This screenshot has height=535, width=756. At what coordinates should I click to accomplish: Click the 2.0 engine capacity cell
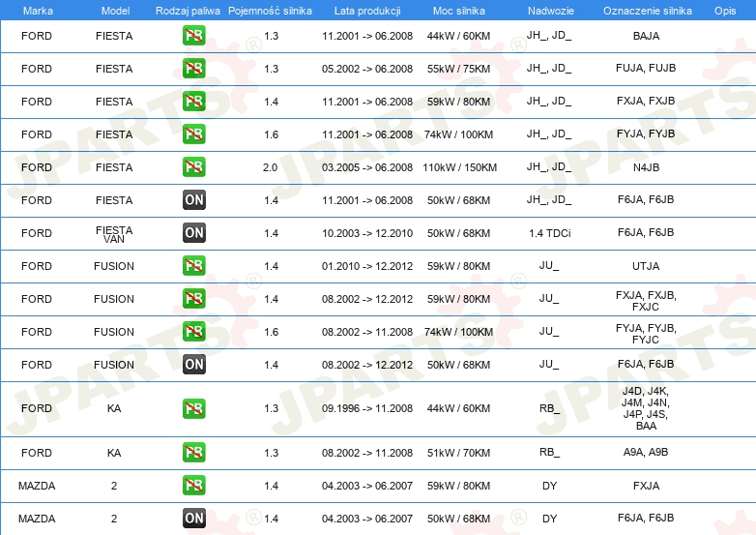click(x=270, y=167)
